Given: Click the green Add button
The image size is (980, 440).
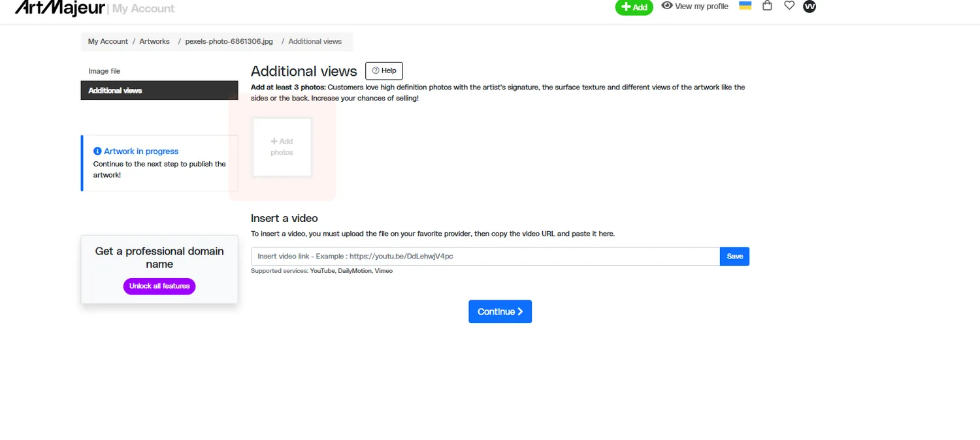Looking at the screenshot, I should tap(634, 7).
